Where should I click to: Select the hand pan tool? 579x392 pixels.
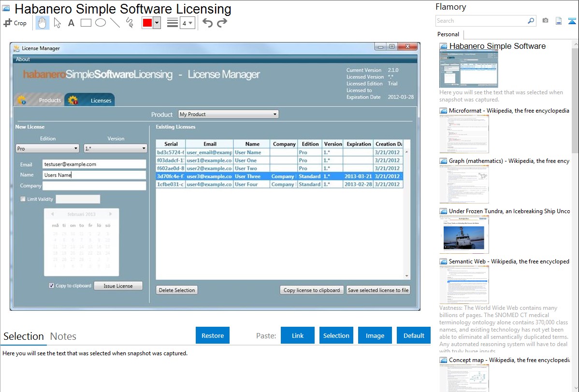pyautogui.click(x=42, y=23)
